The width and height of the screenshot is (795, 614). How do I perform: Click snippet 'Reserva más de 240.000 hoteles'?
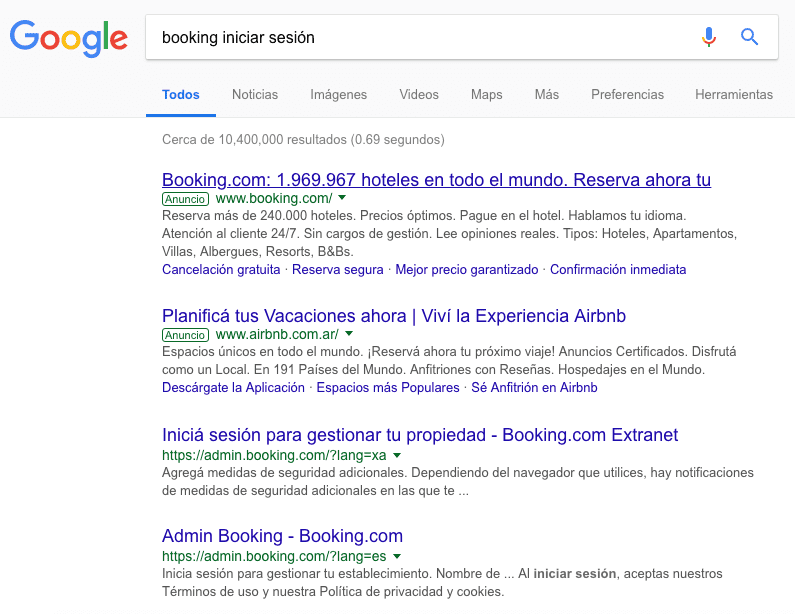[x=449, y=233]
